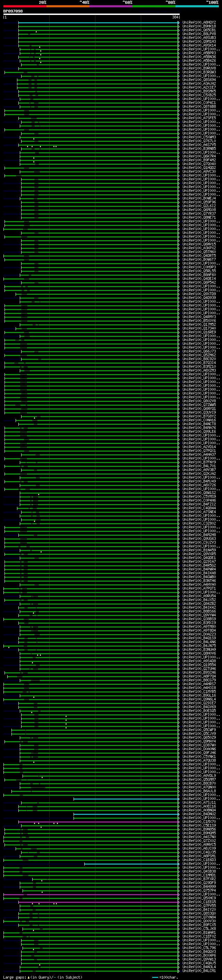The image size is (222, 980).
Task: Pick the UniRef100_Q9XTD9 entry
Action: pyautogui.click(x=199, y=294)
